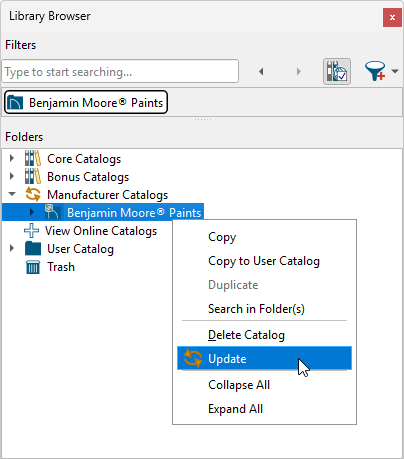Choose Update in the context menu

[264, 358]
